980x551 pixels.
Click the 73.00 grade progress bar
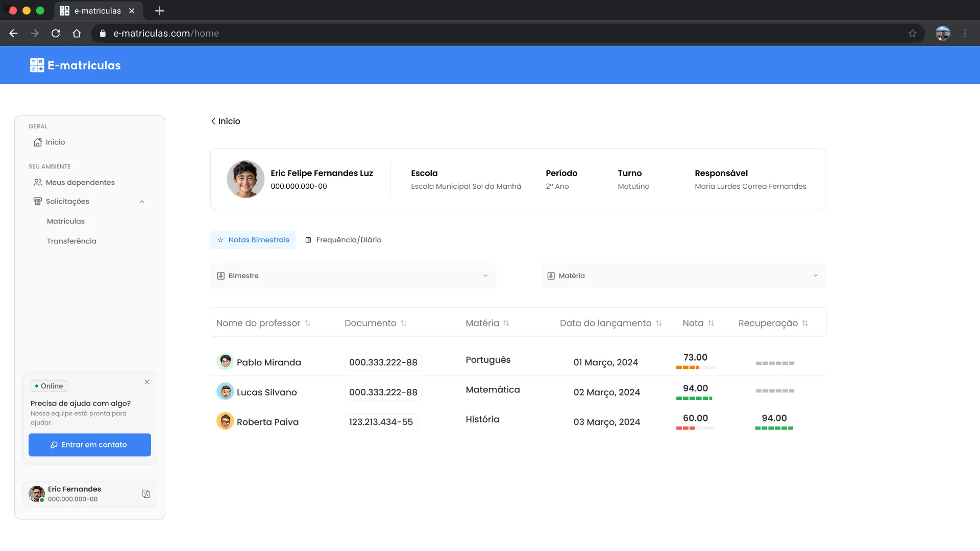click(x=695, y=367)
